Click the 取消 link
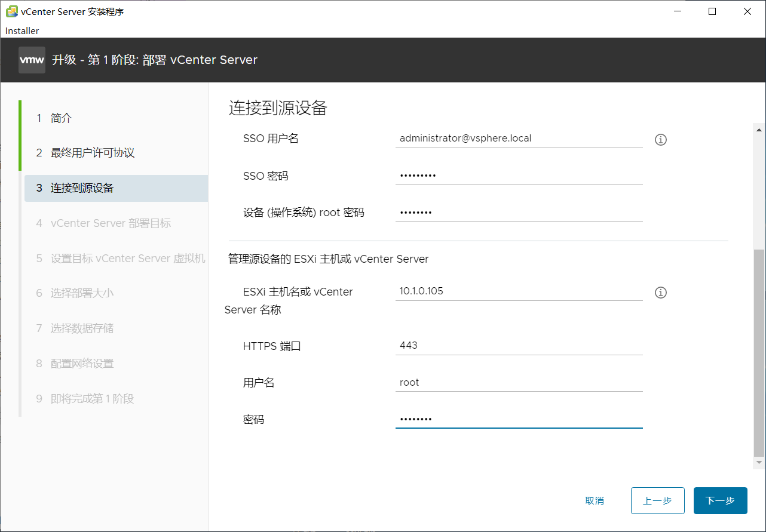Image resolution: width=766 pixels, height=532 pixels. point(595,500)
